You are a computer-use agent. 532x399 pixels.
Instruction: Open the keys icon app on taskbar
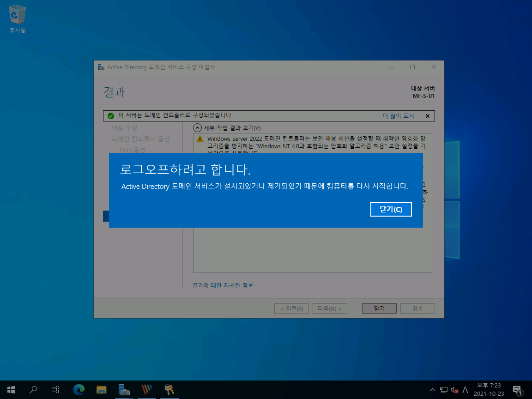click(169, 390)
